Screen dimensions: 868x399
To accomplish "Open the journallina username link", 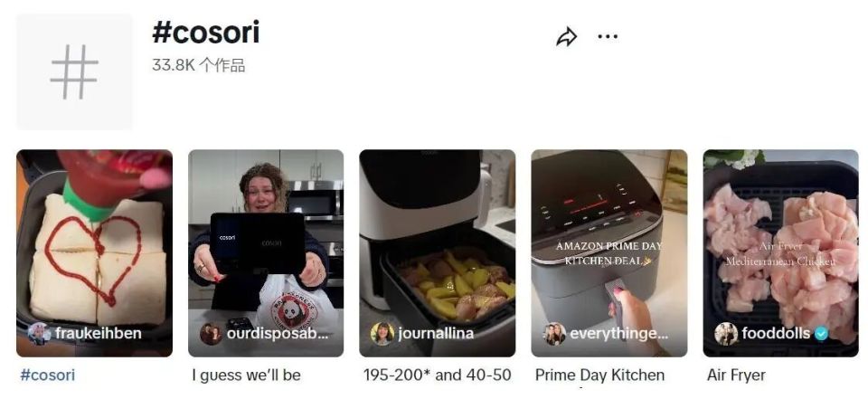I will click(436, 334).
